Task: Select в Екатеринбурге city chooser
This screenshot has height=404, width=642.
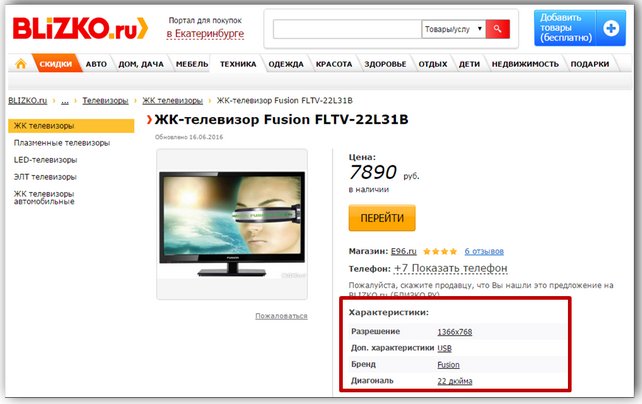Action: 205,34
